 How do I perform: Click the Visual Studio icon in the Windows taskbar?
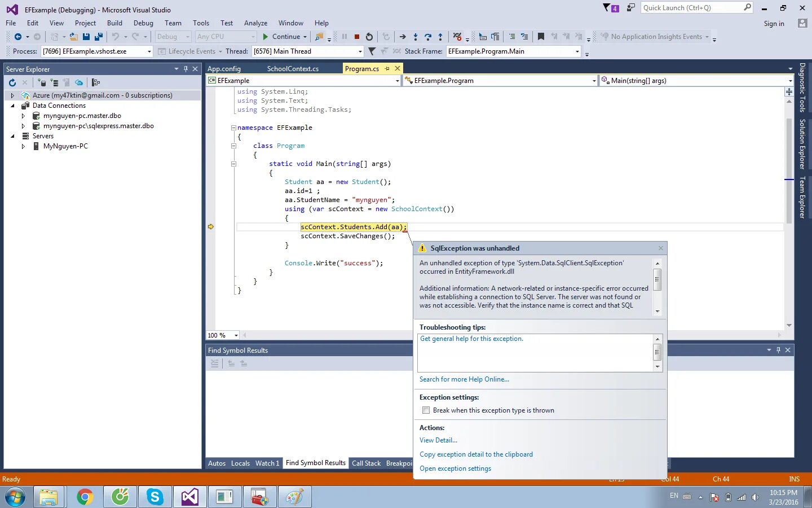click(x=189, y=497)
